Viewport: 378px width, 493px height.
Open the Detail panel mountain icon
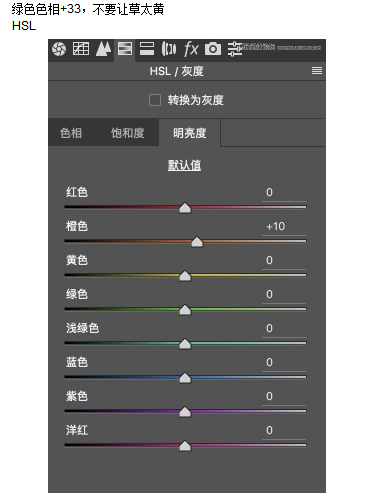click(x=103, y=49)
